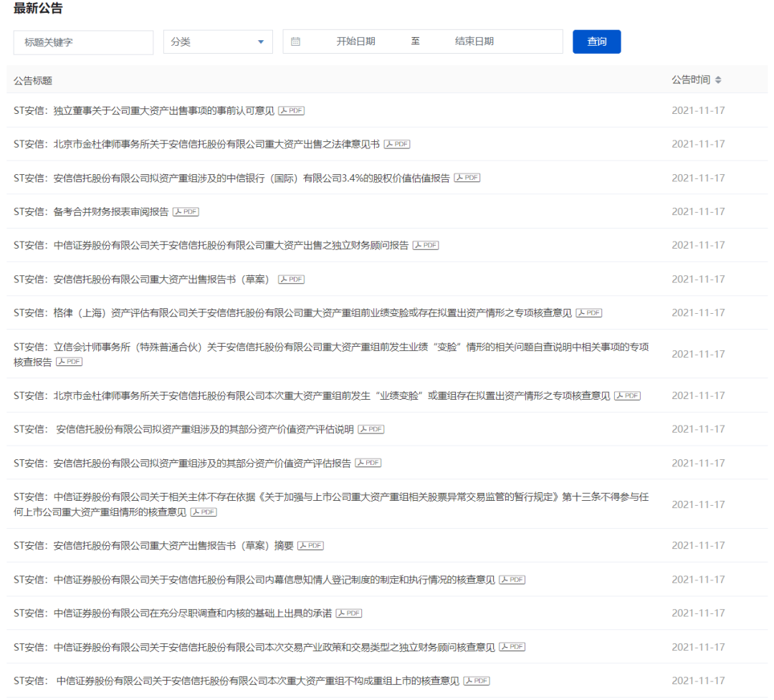
Task: Click PDF icon beside 重大资产出售报告书（草案）摘要
Action: point(310,546)
